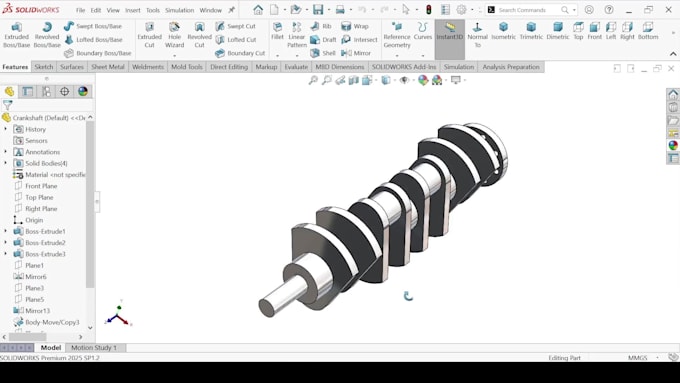Select the Extruded Boss/Base tool
This screenshot has width=680, height=383.
[16, 35]
